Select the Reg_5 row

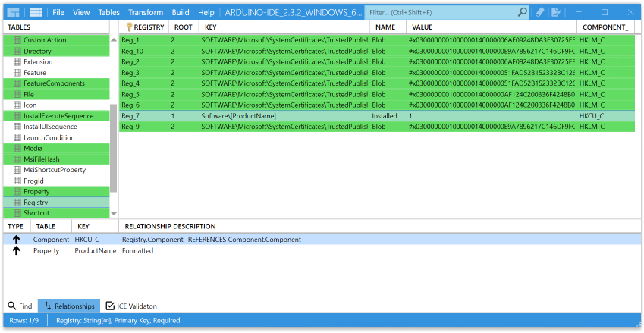pos(377,95)
